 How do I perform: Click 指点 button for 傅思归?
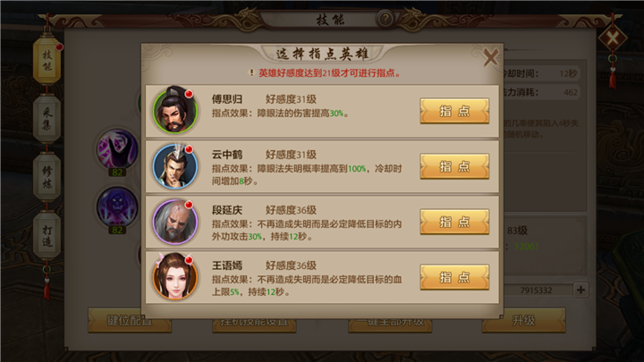pyautogui.click(x=454, y=111)
